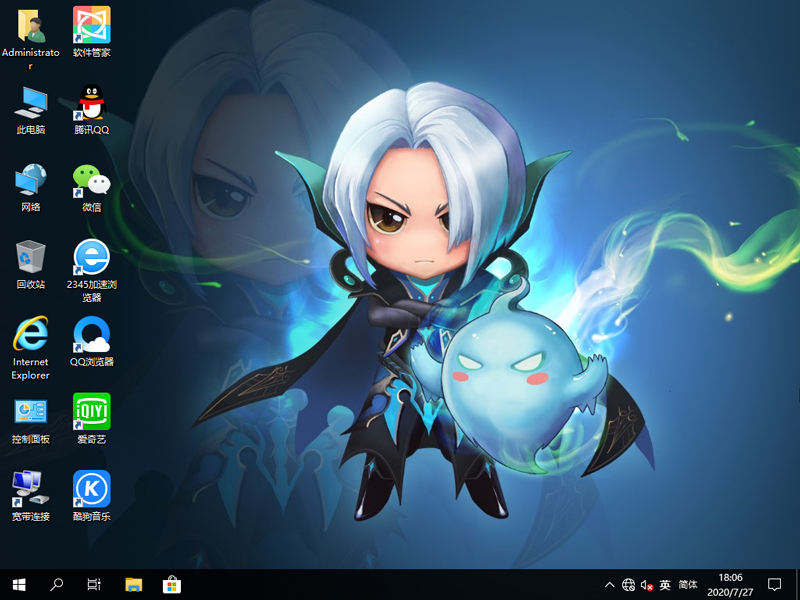Click the taskbar search magnifier

click(x=57, y=585)
